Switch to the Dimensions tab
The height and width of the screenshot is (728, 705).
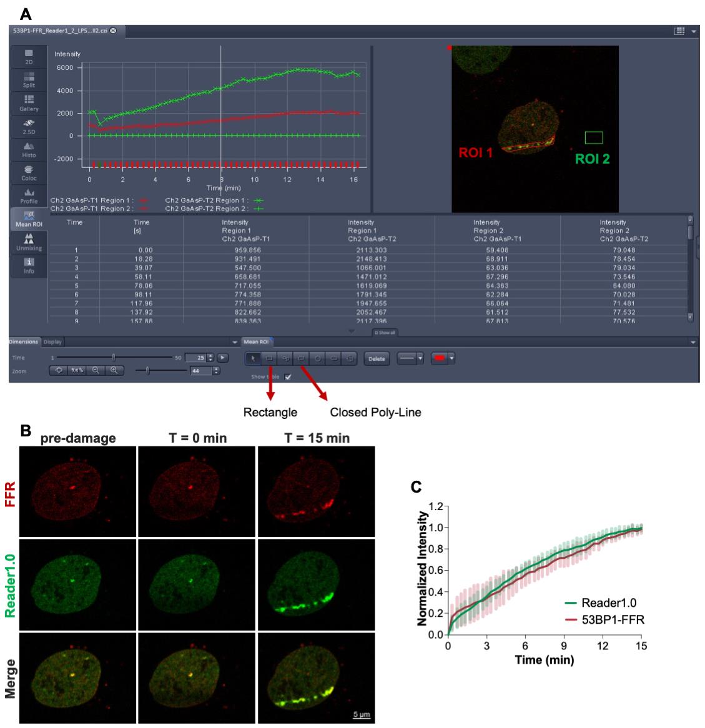click(24, 342)
